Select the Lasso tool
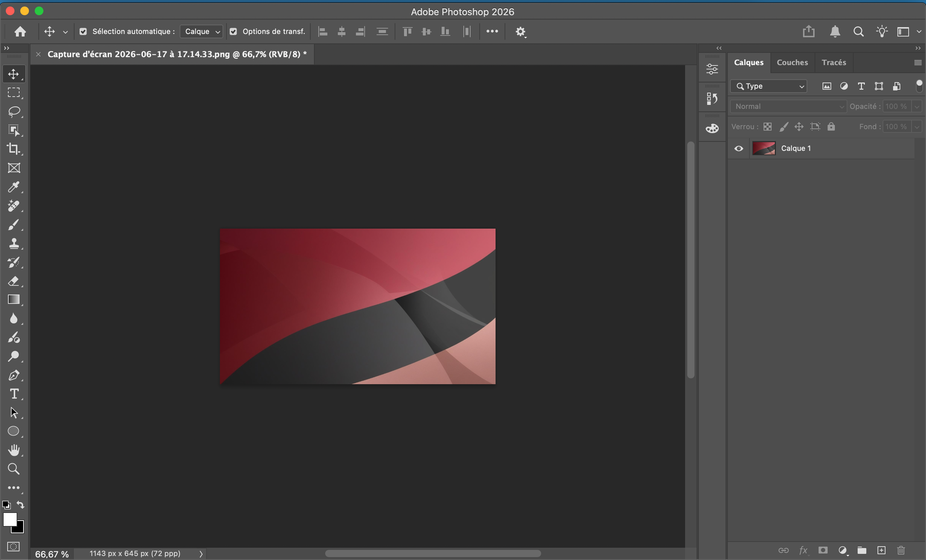The width and height of the screenshot is (926, 560). 14,112
